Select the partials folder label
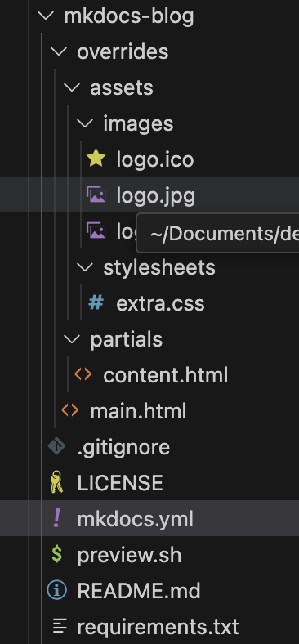The image size is (299, 644). coord(127,340)
